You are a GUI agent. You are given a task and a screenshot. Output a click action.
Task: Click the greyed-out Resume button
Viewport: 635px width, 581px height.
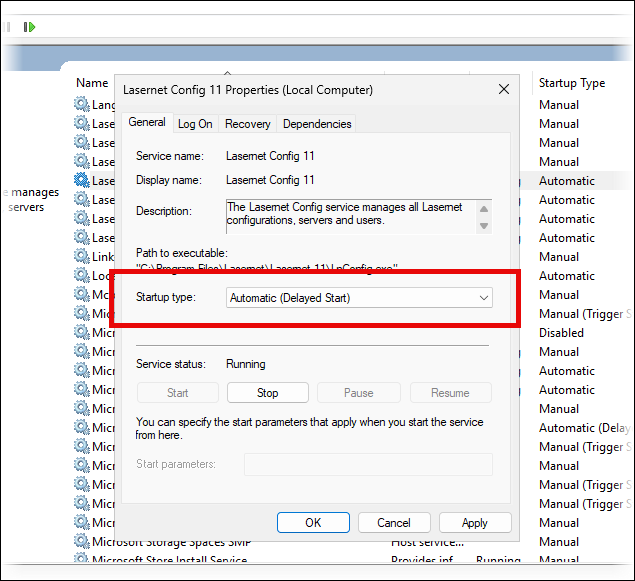tap(450, 393)
